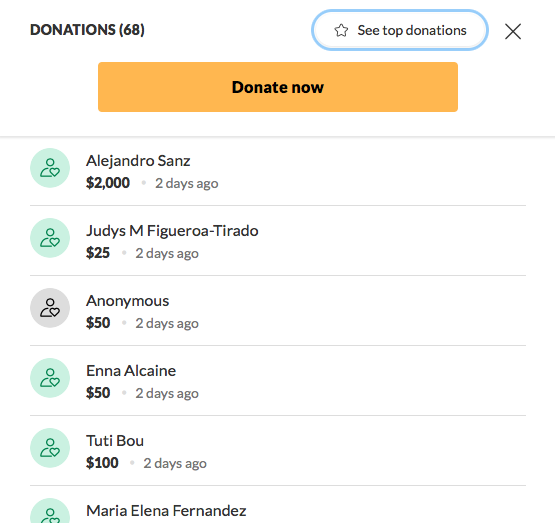Viewport: 555px width, 523px height.
Task: Select the Judys M Figueroa-Tirado name
Action: pyautogui.click(x=172, y=231)
